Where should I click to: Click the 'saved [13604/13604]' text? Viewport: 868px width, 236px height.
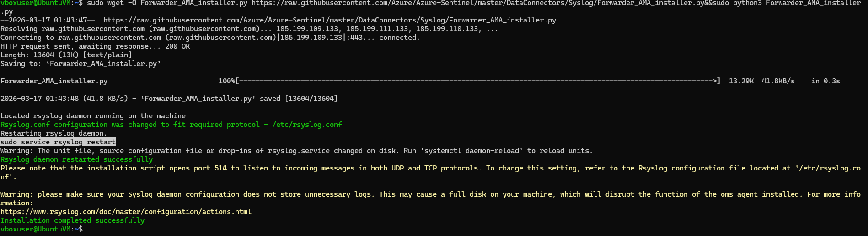click(299, 99)
